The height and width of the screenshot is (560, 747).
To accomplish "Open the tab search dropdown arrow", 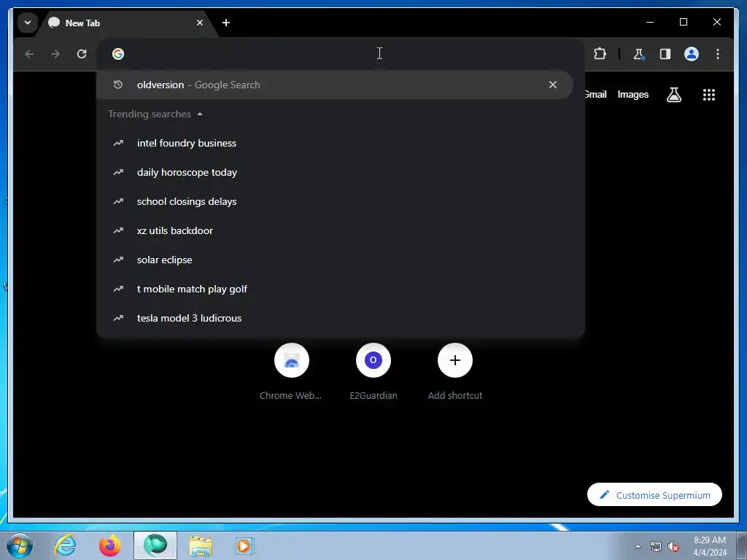I will (28, 23).
